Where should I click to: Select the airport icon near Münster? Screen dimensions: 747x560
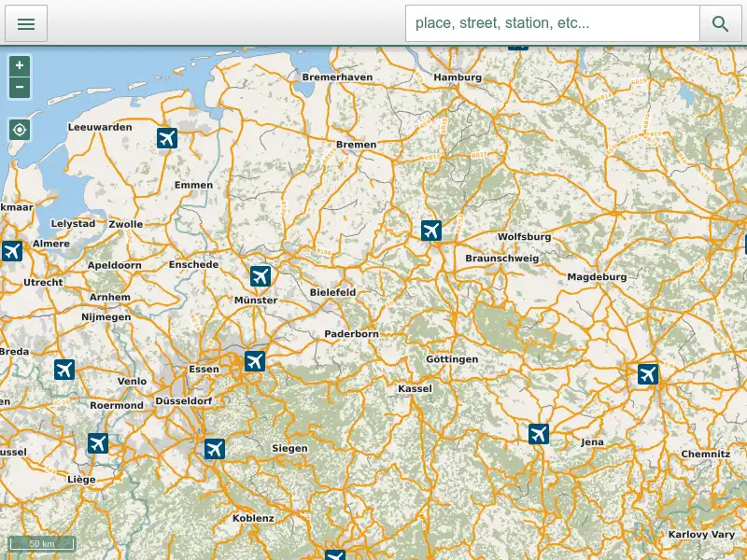(261, 275)
